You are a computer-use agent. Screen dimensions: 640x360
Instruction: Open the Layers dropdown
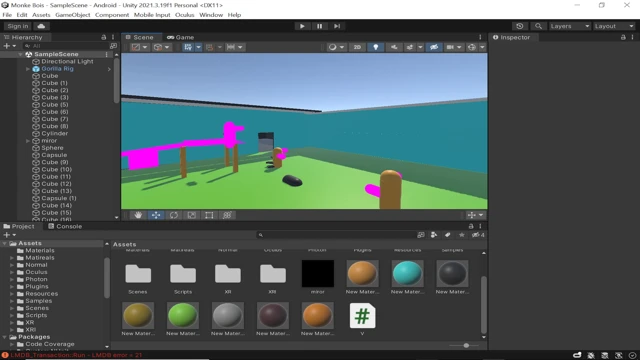pos(570,26)
